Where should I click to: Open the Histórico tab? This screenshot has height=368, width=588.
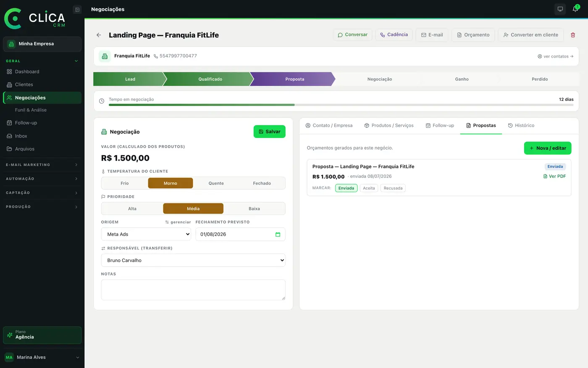point(521,125)
